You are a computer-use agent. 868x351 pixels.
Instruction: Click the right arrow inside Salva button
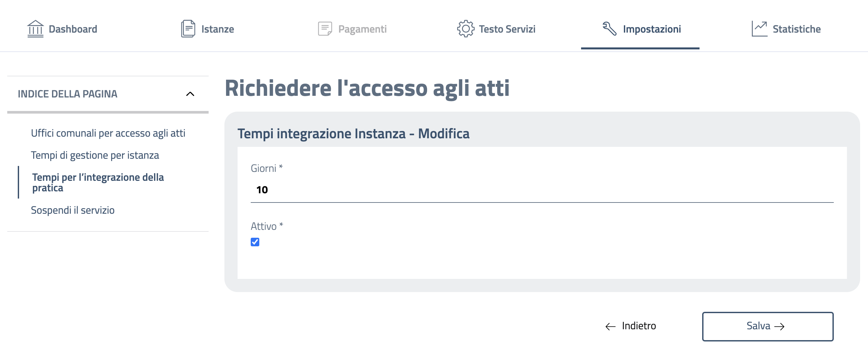point(779,326)
